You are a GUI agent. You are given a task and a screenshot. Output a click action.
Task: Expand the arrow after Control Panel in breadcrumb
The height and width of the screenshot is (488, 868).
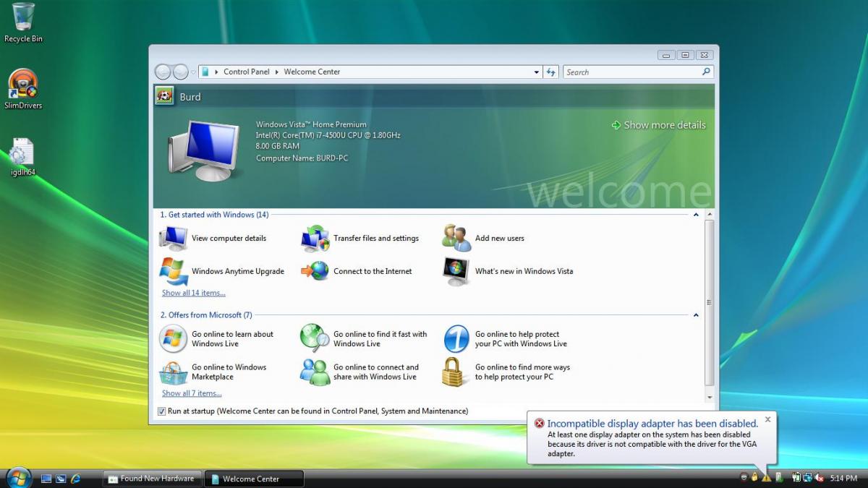click(276, 72)
